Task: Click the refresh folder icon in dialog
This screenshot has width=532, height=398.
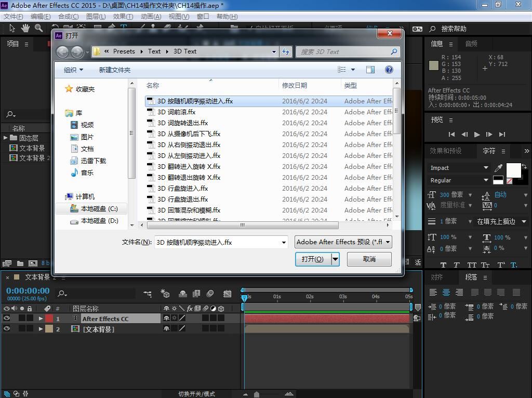Action: click(286, 51)
